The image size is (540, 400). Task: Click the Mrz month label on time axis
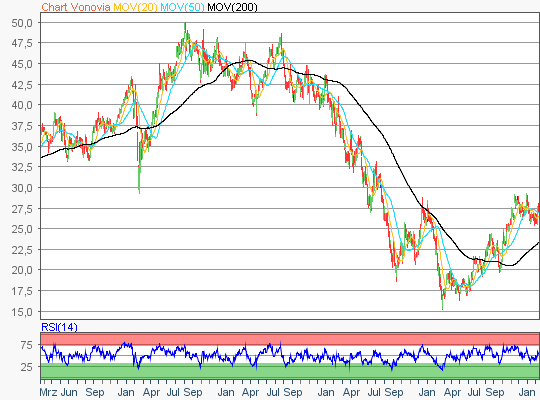pyautogui.click(x=49, y=392)
